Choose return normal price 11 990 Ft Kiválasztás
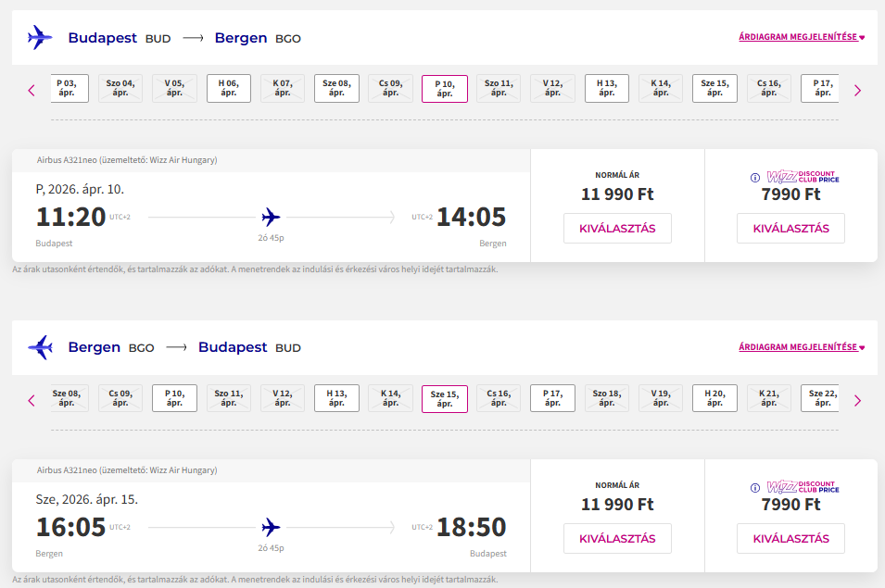The image size is (885, 588). (x=617, y=538)
